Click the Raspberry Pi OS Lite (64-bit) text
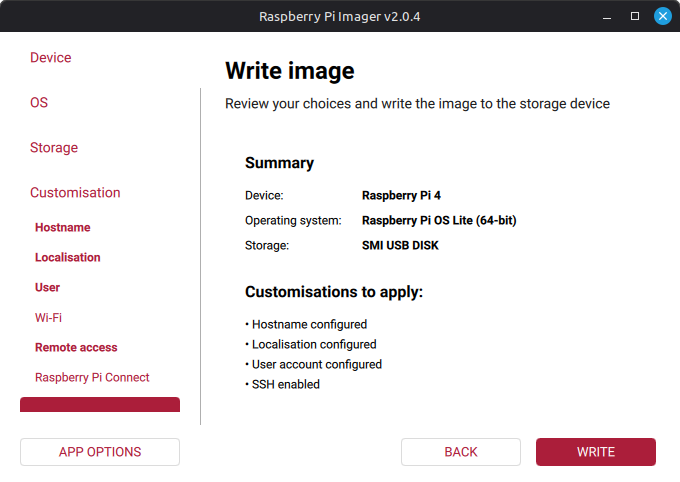 (x=439, y=221)
